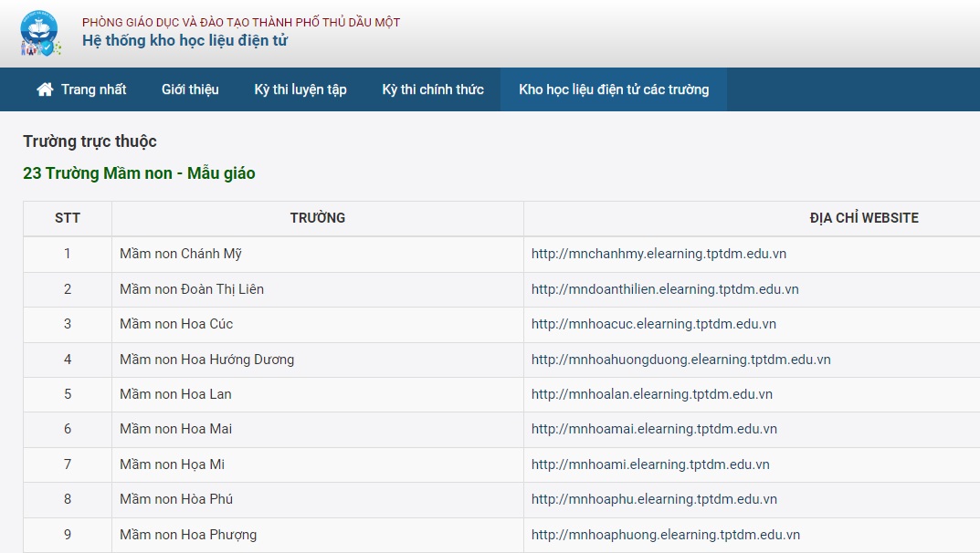This screenshot has height=553, width=980.
Task: Click STT number 7 in Họa Mi row
Action: pos(68,464)
